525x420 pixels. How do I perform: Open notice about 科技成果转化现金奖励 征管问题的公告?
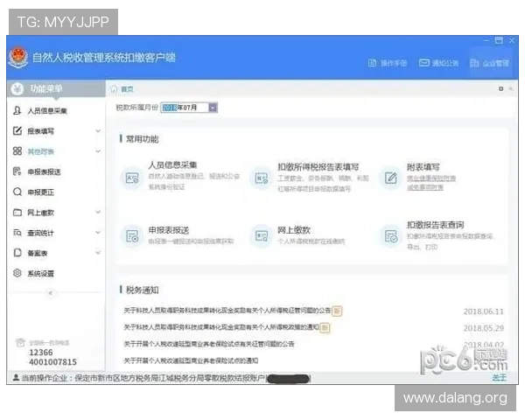(x=227, y=311)
